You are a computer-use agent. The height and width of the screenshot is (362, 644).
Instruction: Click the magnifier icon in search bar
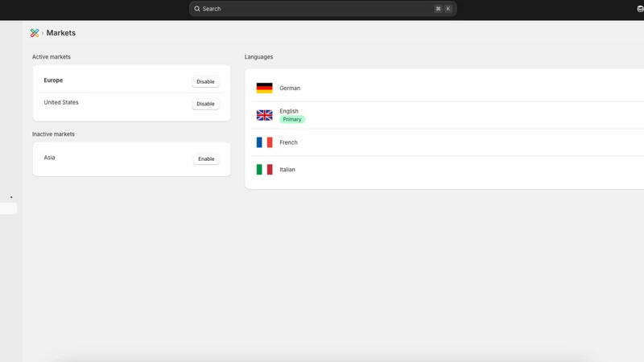click(197, 9)
